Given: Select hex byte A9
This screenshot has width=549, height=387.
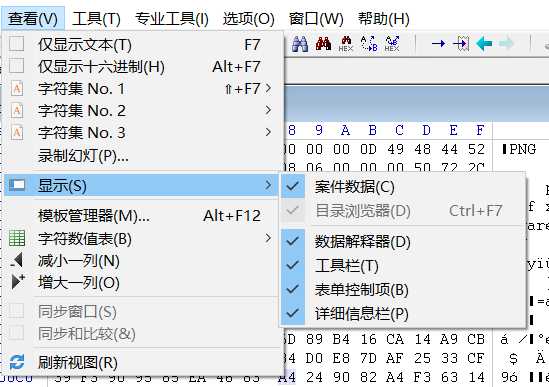Looking at the screenshot, I should point(449,339).
